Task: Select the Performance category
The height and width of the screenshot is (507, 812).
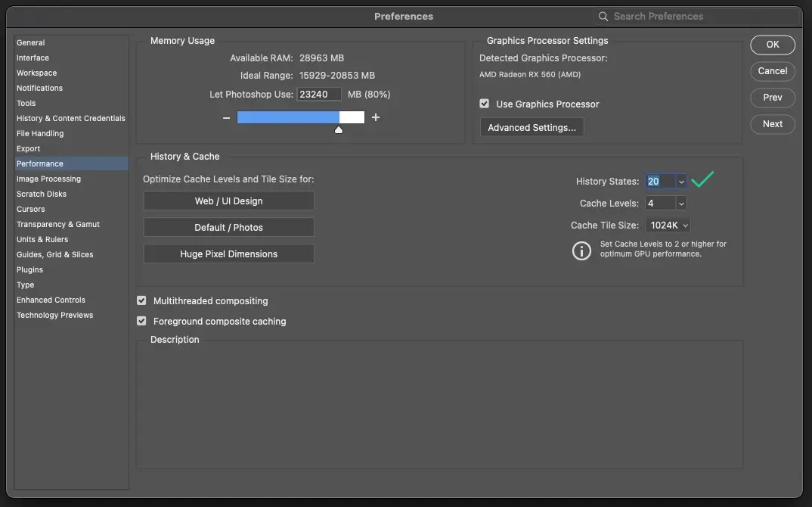Action: [x=72, y=163]
